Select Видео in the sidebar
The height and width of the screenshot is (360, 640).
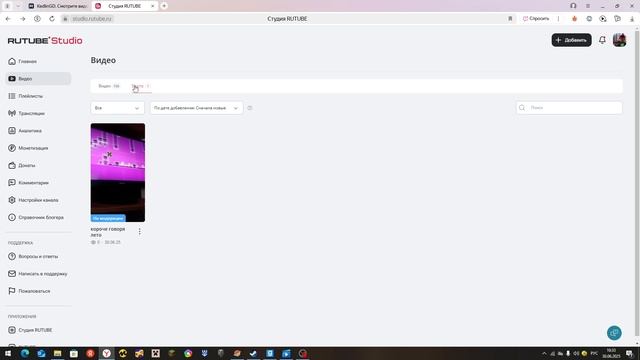pyautogui.click(x=38, y=79)
